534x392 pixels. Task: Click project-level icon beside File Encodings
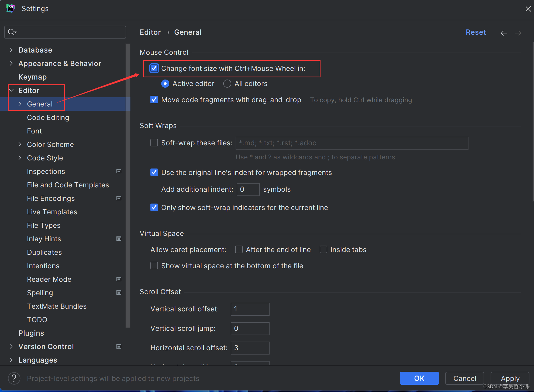[x=119, y=198]
